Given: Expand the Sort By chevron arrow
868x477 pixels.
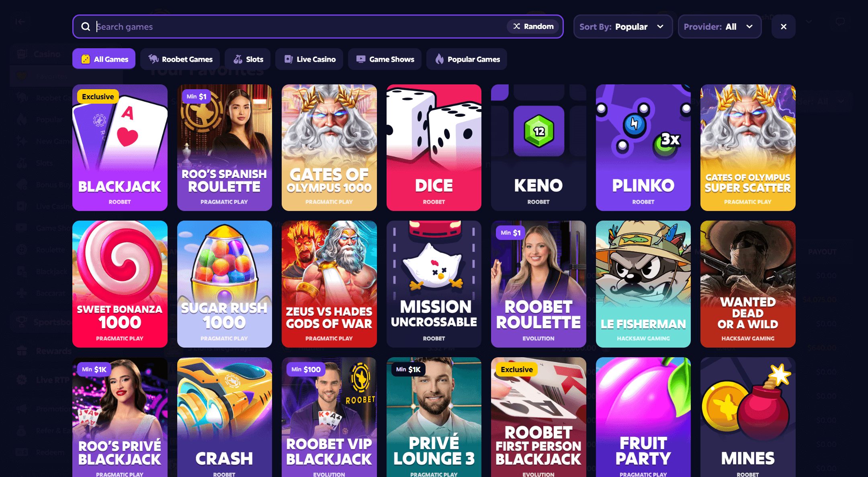Looking at the screenshot, I should click(660, 27).
